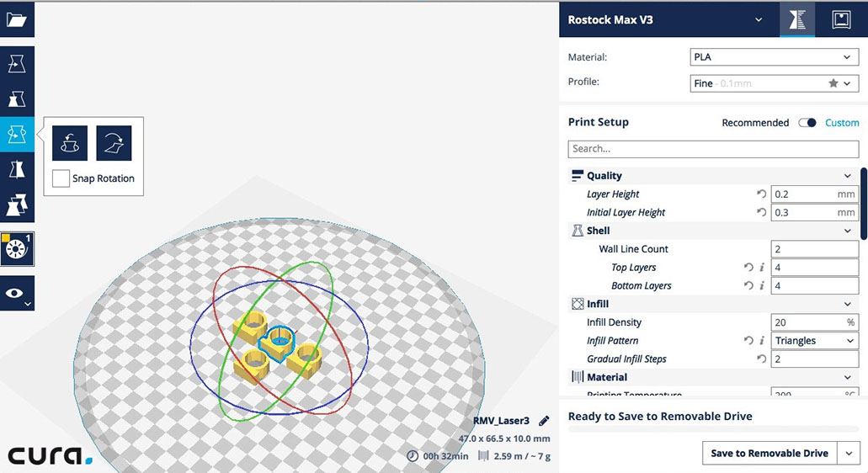Click the print time clock icon

coord(413,456)
